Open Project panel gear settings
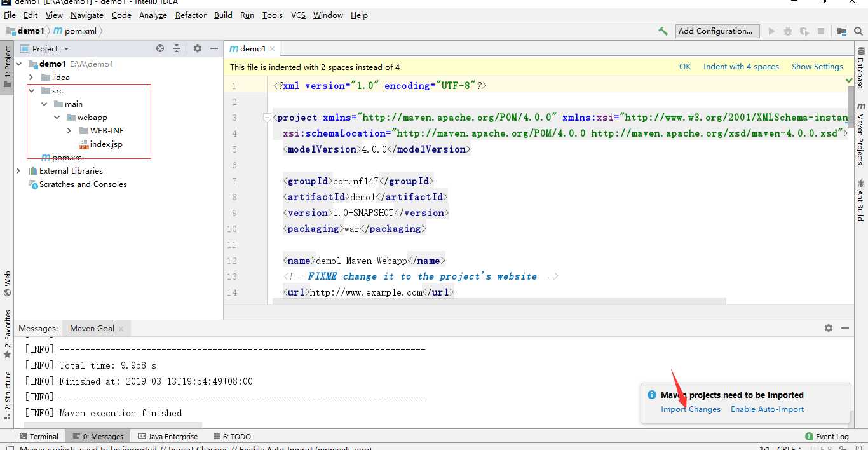Image resolution: width=868 pixels, height=450 pixels. pyautogui.click(x=197, y=48)
